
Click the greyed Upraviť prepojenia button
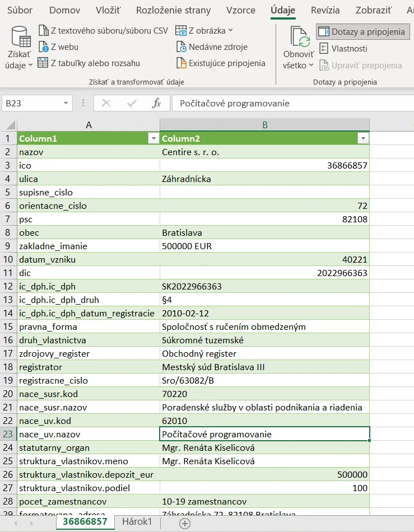click(x=360, y=65)
